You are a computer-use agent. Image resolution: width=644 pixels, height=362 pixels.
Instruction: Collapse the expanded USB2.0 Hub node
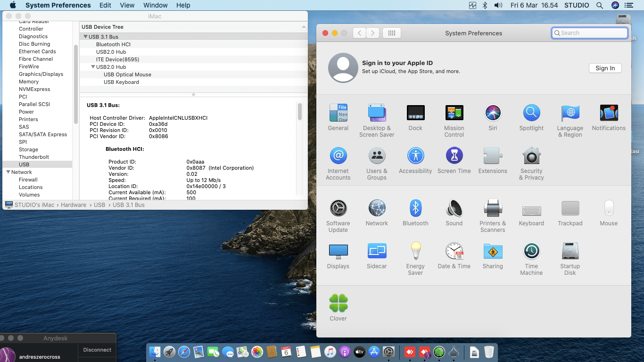[93, 67]
